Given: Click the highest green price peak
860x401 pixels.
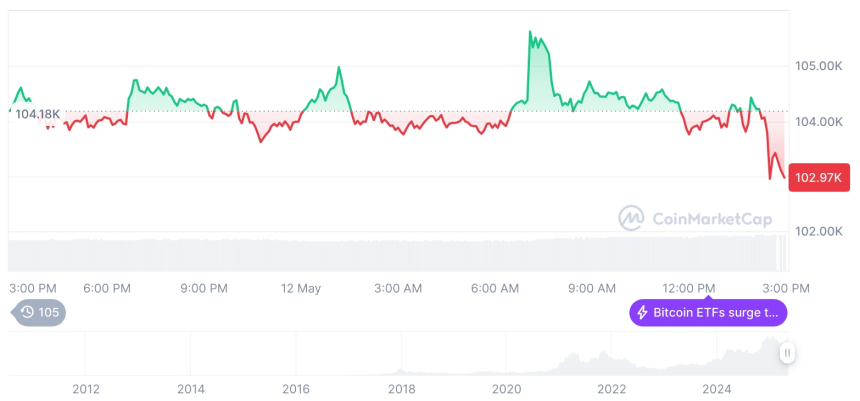Looking at the screenshot, I should [x=530, y=33].
